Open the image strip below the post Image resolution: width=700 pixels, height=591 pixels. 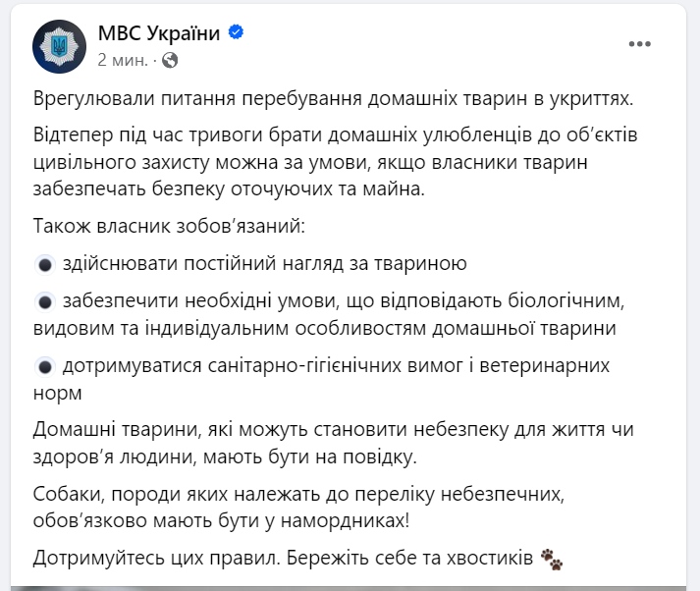[x=350, y=587]
